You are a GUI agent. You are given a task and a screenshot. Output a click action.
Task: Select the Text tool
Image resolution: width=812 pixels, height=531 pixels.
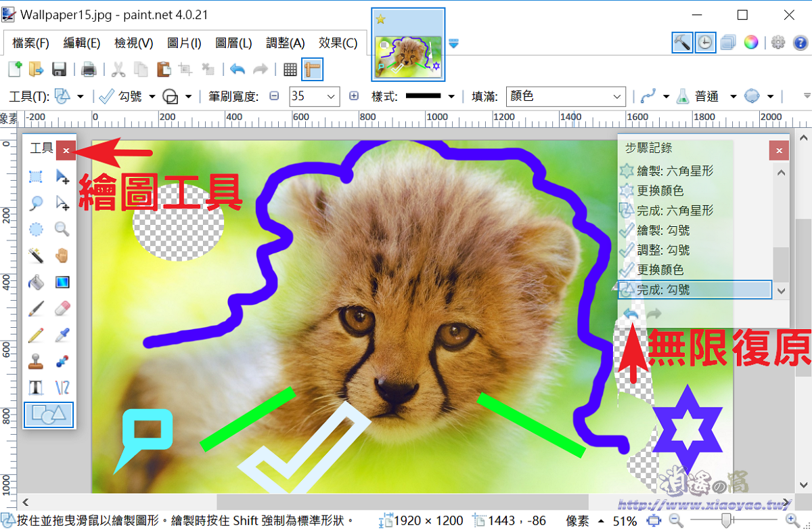(x=36, y=387)
